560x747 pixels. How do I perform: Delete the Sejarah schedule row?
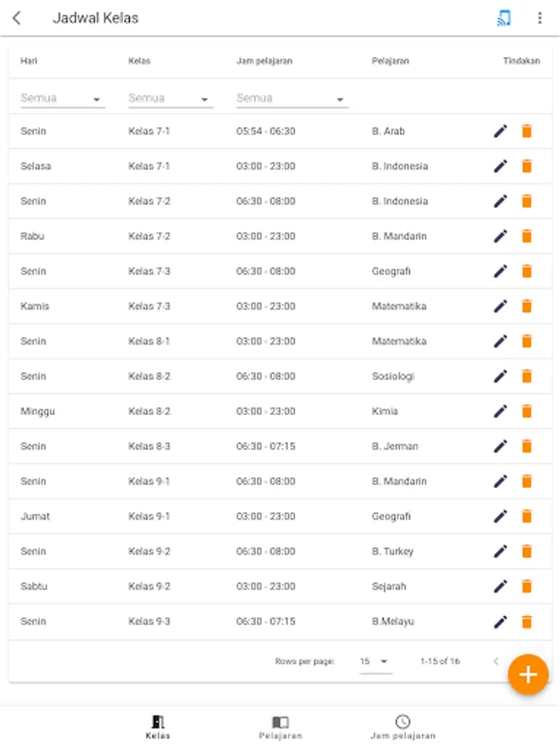(526, 587)
